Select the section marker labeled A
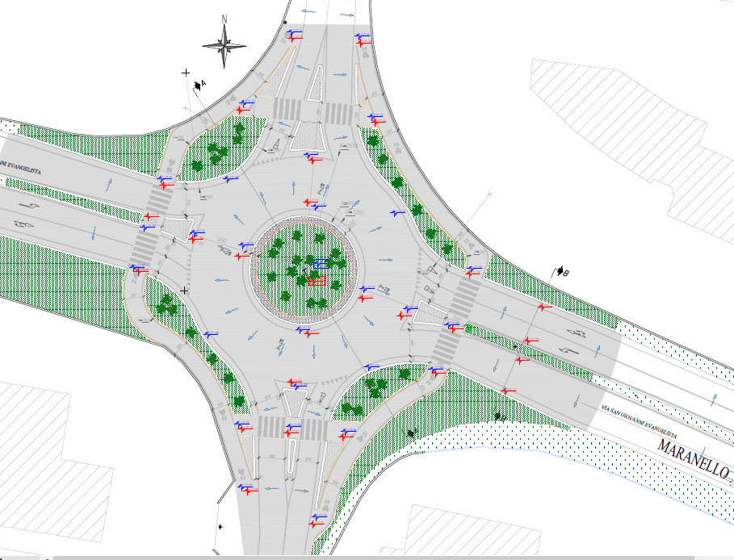This screenshot has width=734, height=560. click(x=199, y=83)
